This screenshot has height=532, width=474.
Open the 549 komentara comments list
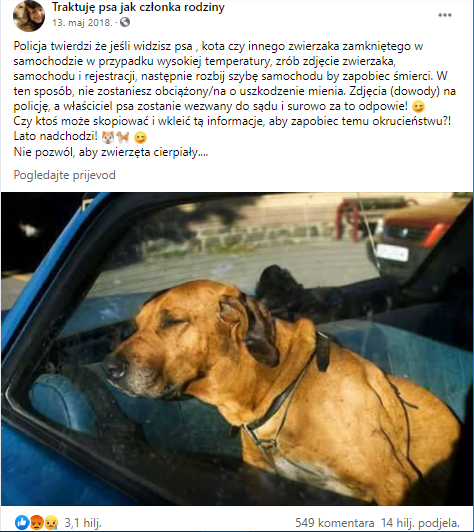click(x=335, y=523)
